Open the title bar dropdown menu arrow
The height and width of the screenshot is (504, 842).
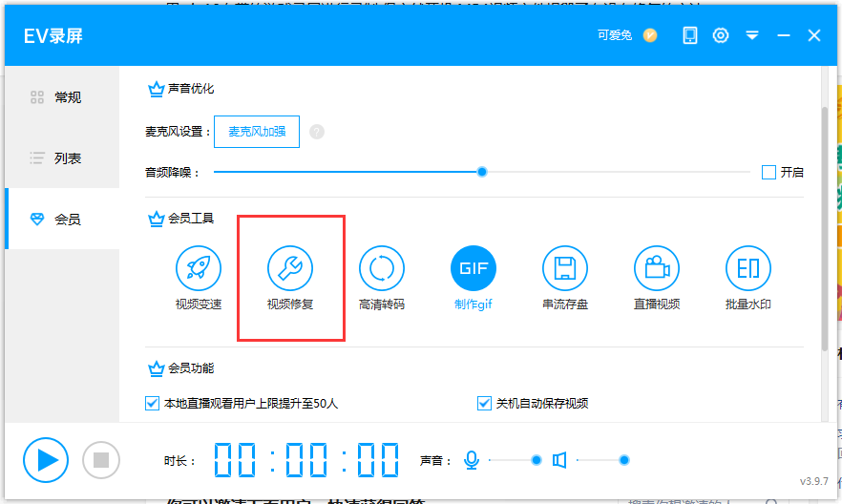pos(752,35)
